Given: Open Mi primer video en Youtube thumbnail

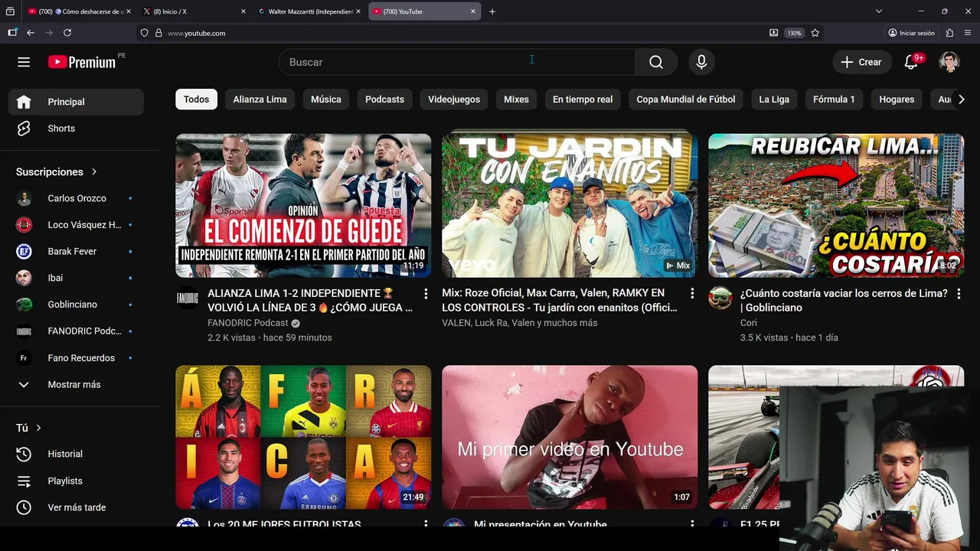Looking at the screenshot, I should (x=570, y=437).
